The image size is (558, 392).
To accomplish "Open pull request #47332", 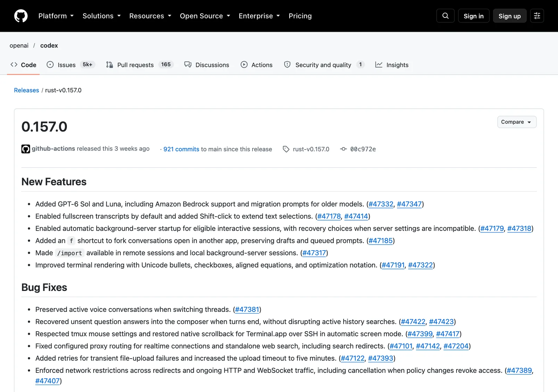I will pyautogui.click(x=381, y=204).
